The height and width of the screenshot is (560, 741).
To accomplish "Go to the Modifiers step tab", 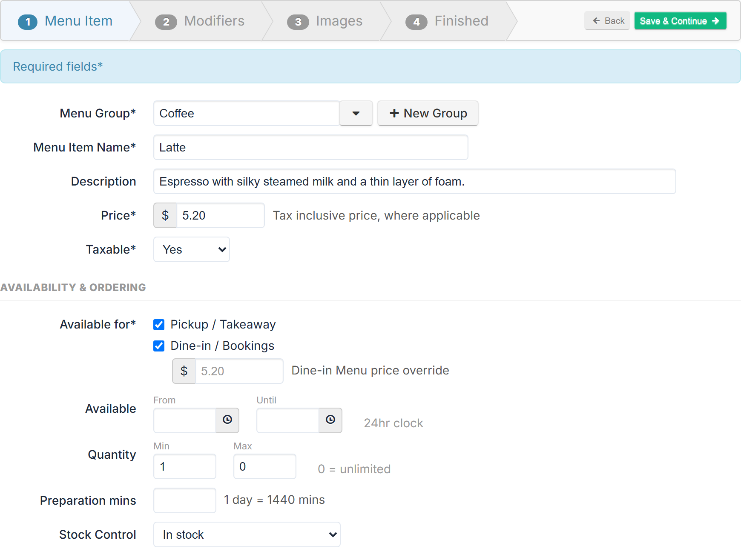I will pos(200,21).
